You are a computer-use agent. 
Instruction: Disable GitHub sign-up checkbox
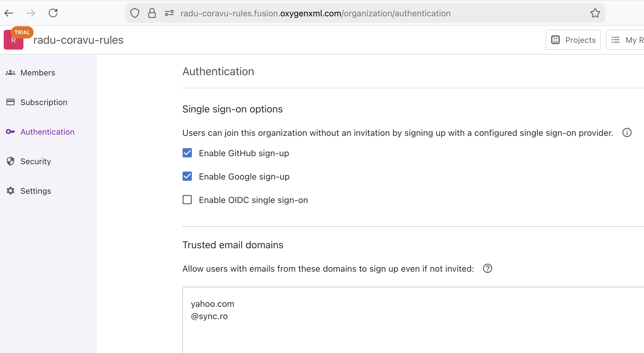[187, 153]
